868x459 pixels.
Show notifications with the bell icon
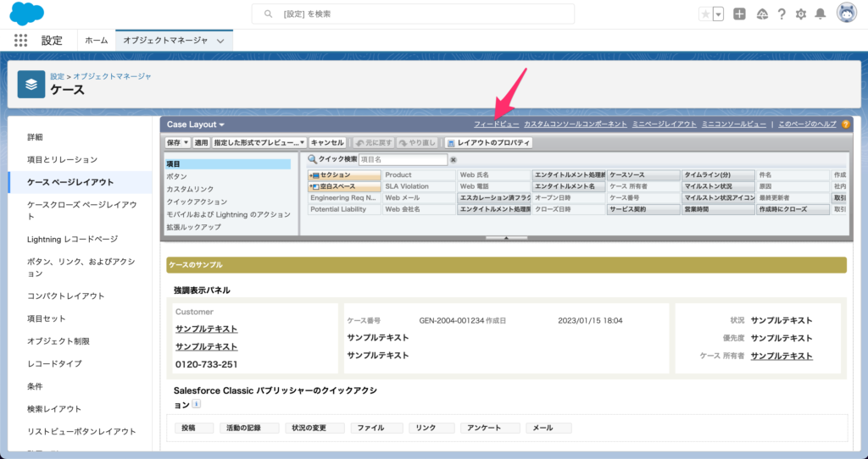820,14
